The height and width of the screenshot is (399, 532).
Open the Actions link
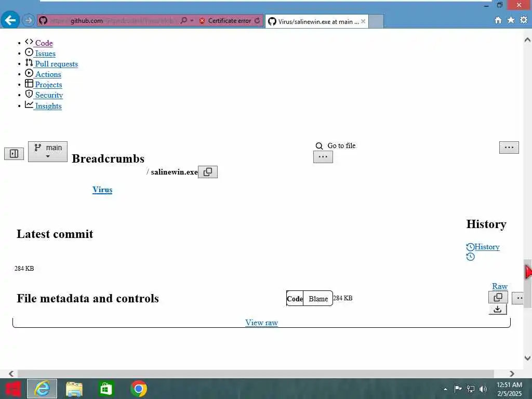[x=48, y=74]
